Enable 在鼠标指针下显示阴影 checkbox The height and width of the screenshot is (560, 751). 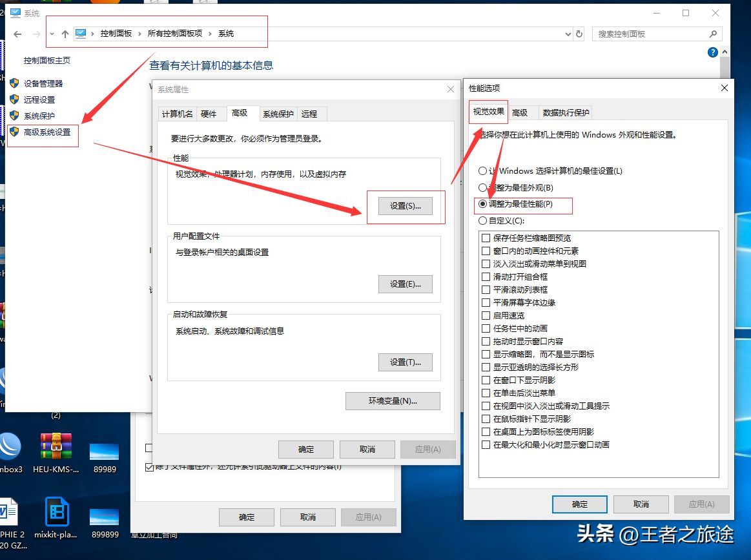[486, 419]
